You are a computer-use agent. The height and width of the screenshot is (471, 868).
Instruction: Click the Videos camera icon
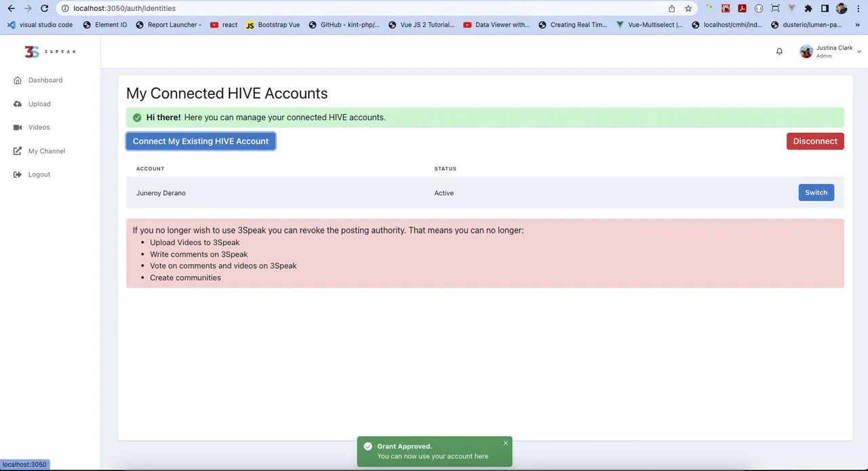click(x=18, y=127)
